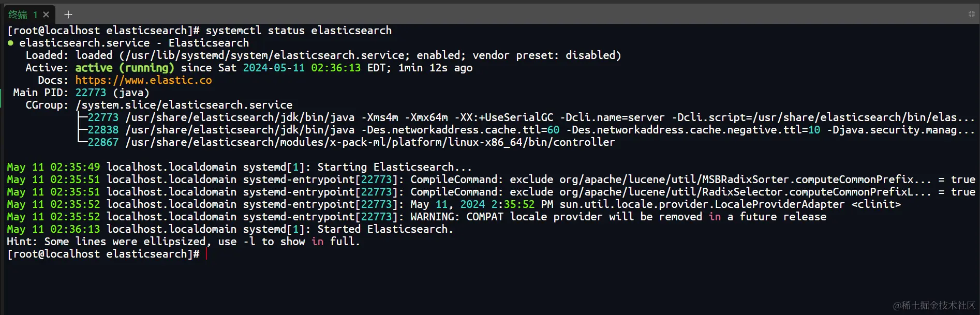Click the 2024-05-11 02:36:13 active-since timestamp
Image resolution: width=980 pixels, height=315 pixels.
click(x=302, y=68)
